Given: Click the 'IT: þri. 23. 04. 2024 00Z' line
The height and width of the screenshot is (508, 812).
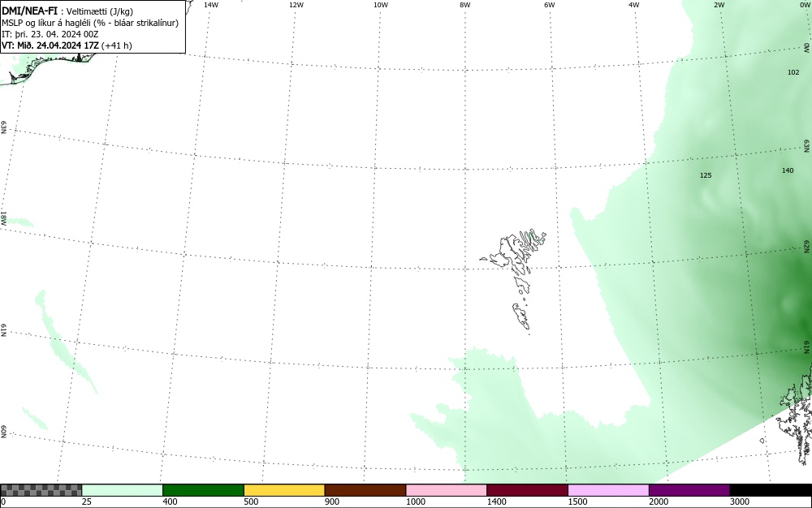Looking at the screenshot, I should click(50, 34).
